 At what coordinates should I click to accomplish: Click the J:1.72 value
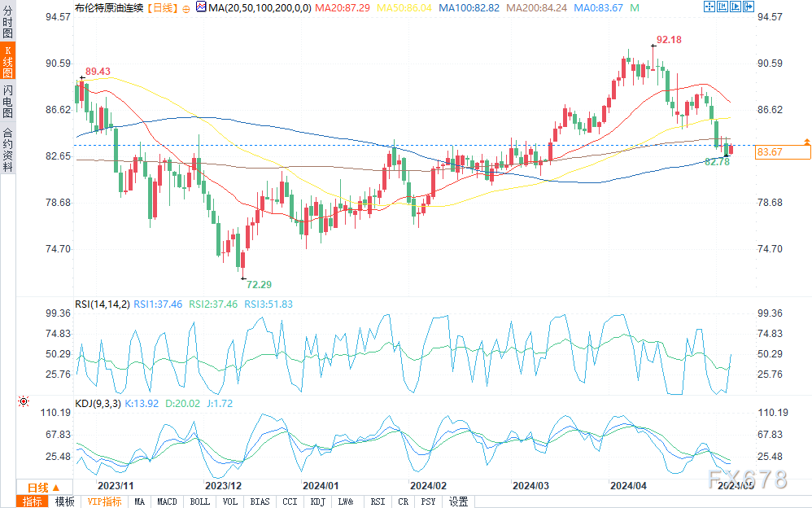[x=219, y=403]
